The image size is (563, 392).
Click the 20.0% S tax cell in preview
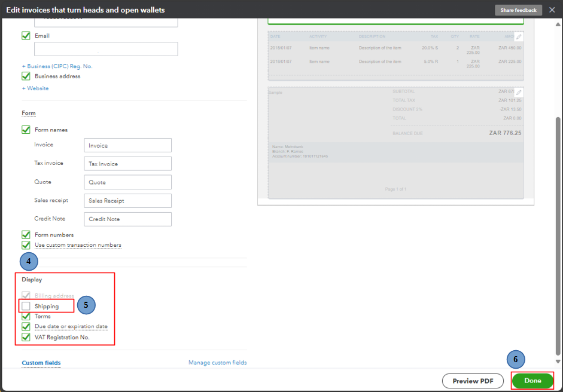pos(430,48)
